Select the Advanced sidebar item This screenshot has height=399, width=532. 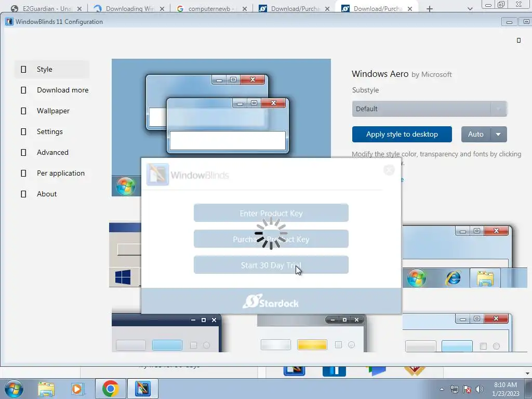click(x=52, y=152)
